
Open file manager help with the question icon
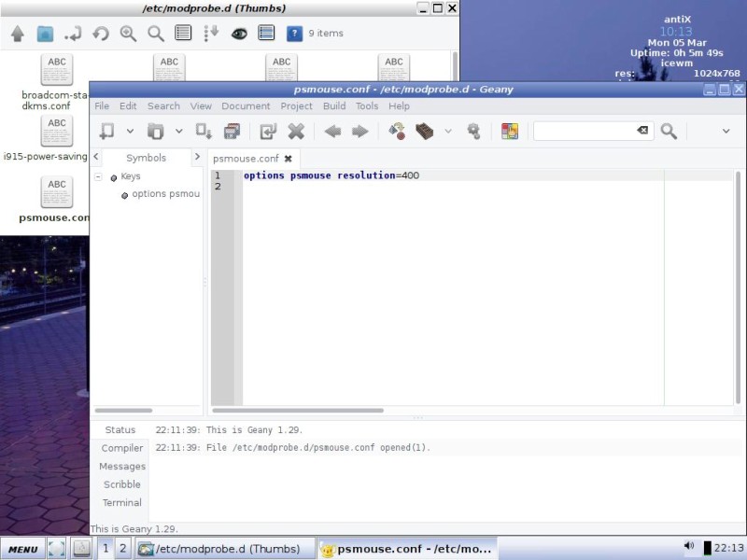[x=294, y=34]
